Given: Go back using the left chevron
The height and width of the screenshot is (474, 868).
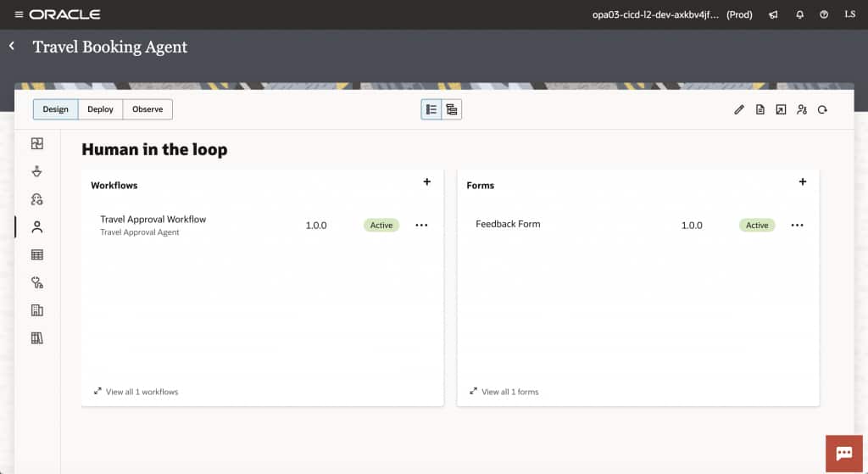Looking at the screenshot, I should pos(12,46).
